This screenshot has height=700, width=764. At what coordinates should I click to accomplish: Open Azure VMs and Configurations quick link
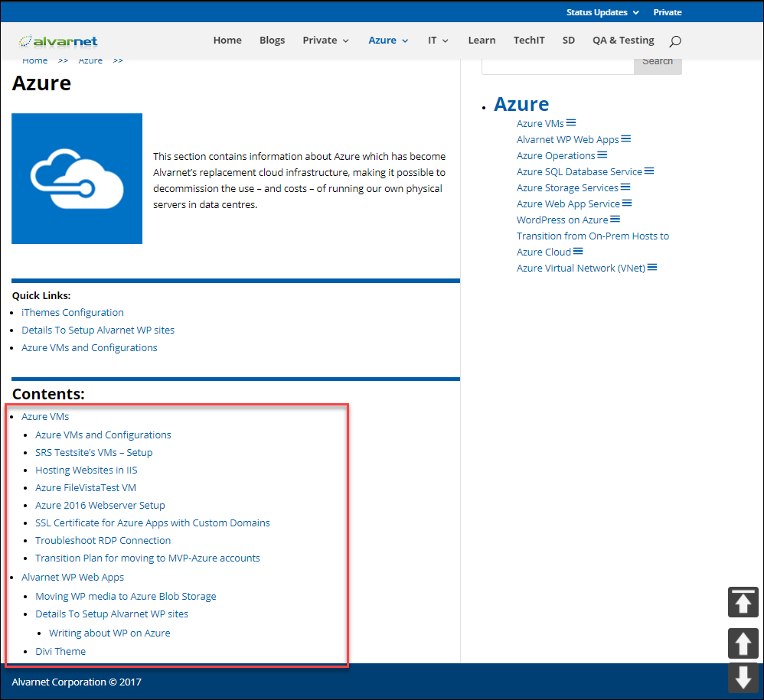89,347
